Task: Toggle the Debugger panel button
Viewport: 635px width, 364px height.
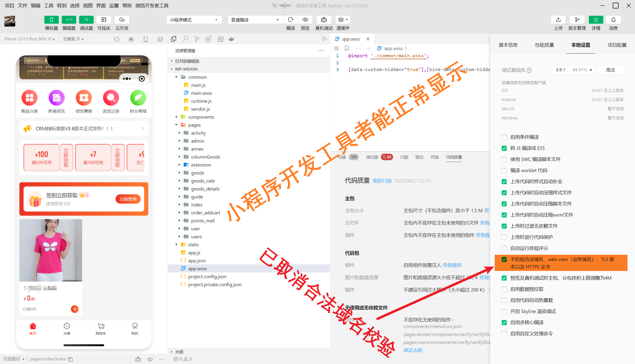Action: [86, 20]
